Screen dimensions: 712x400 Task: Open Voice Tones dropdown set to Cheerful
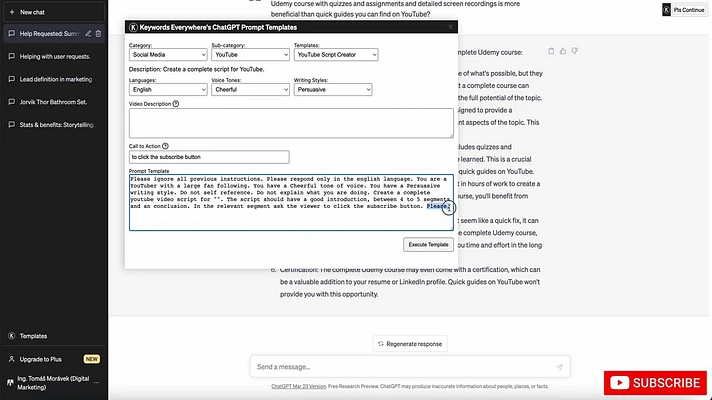(250, 89)
